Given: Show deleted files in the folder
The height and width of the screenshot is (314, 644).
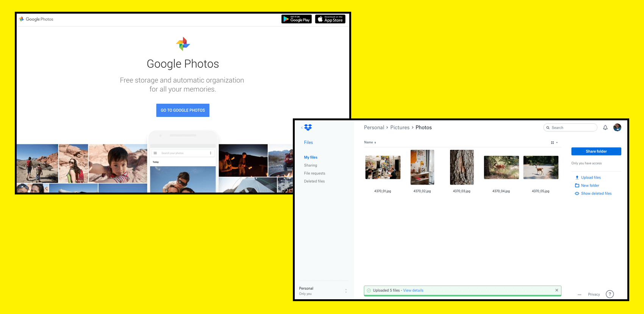Looking at the screenshot, I should pos(596,193).
